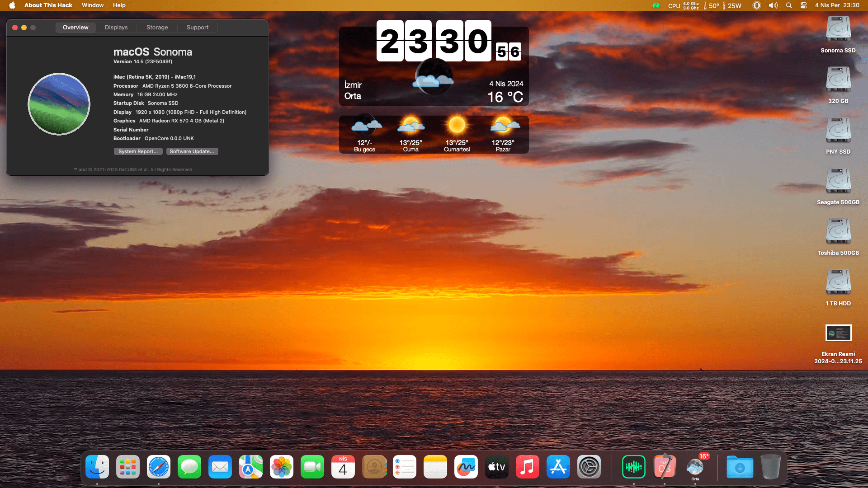This screenshot has height=488, width=868.
Task: Switch to the Storage tab
Action: (x=157, y=28)
